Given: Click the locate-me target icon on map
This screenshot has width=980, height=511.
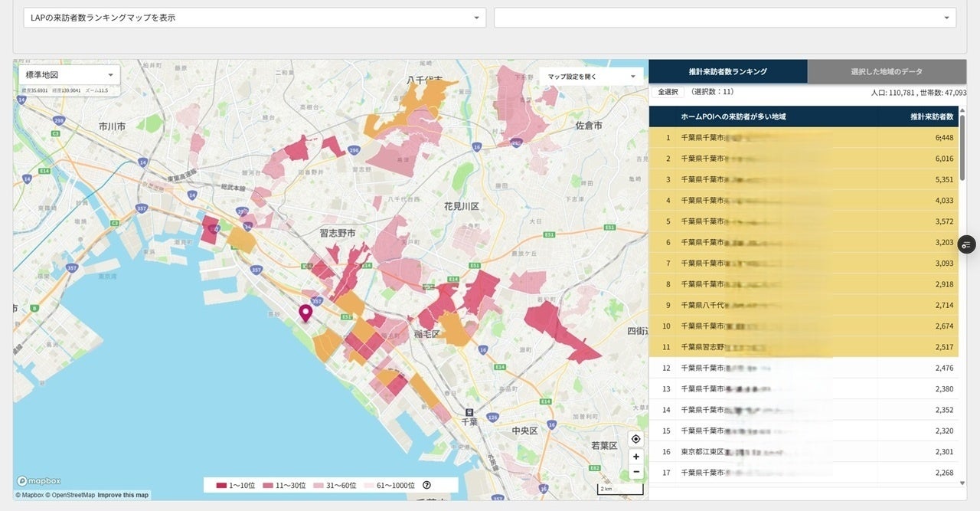Looking at the screenshot, I should point(635,439).
